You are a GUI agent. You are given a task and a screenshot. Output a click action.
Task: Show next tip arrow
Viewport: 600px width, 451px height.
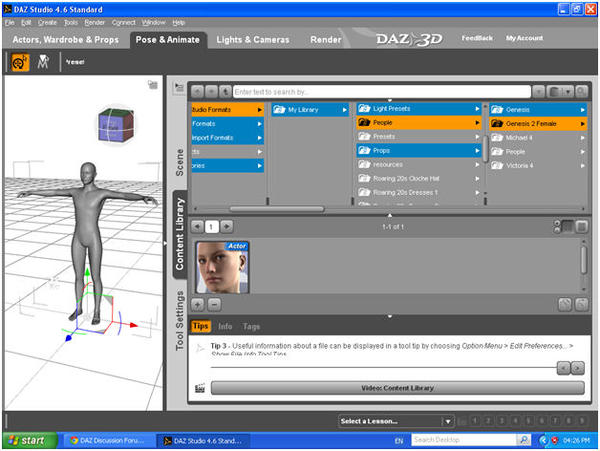pyautogui.click(x=577, y=368)
